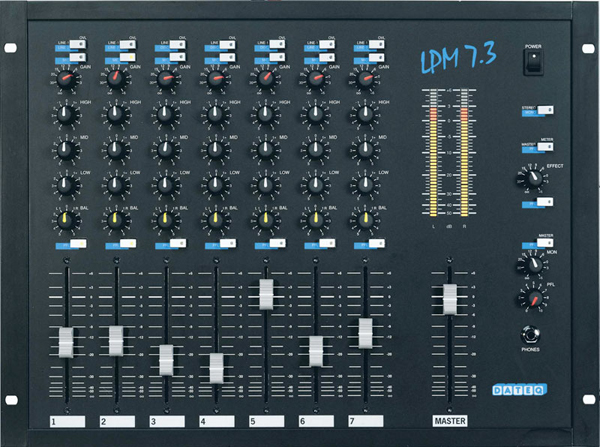The height and width of the screenshot is (447, 600).
Task: Flip the POWER rocker switch
Action: pyautogui.click(x=533, y=63)
